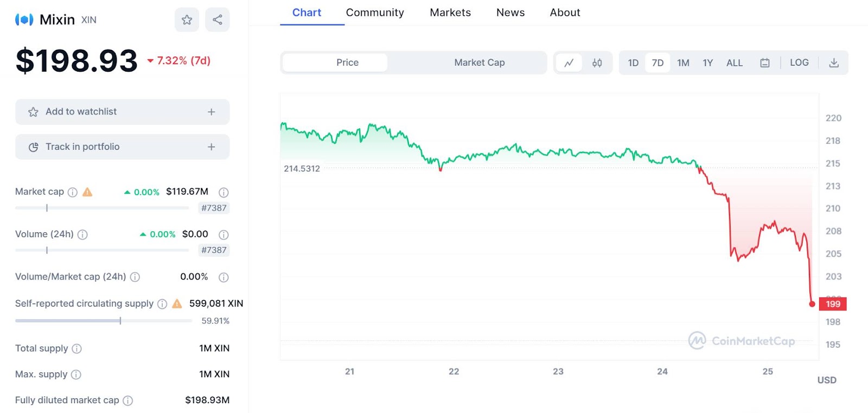Click the Mixin coin name heading
868x413 pixels.
(x=57, y=20)
